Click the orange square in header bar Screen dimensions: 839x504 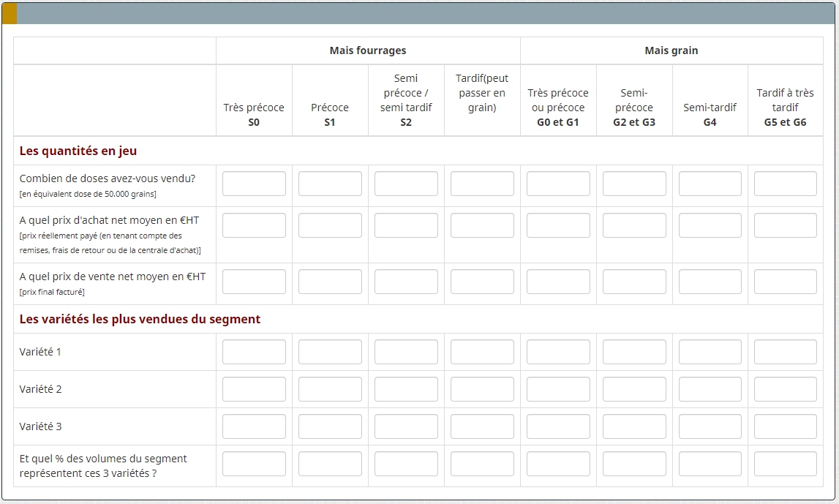click(10, 13)
